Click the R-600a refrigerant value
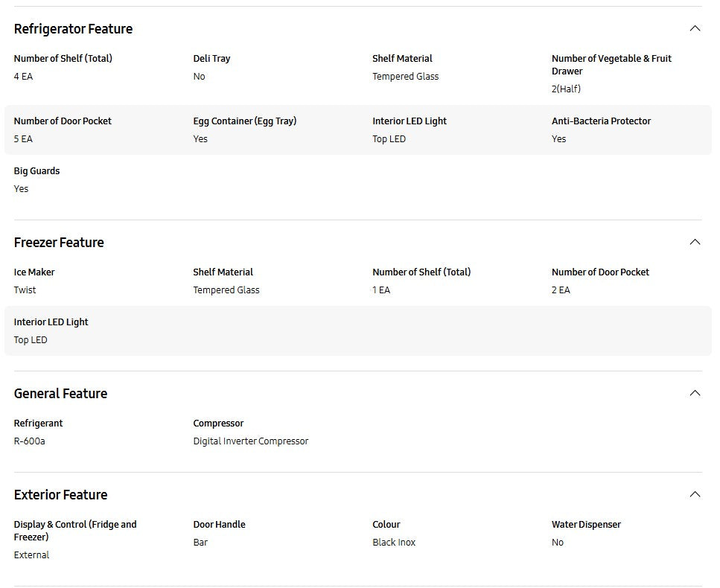Screen dimensions: 720x588 pyautogui.click(x=29, y=441)
